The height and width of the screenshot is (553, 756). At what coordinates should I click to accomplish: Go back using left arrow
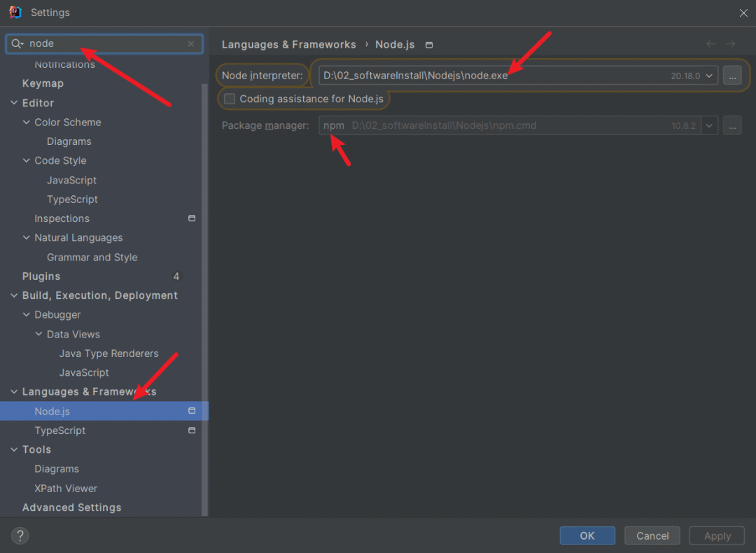coord(710,44)
